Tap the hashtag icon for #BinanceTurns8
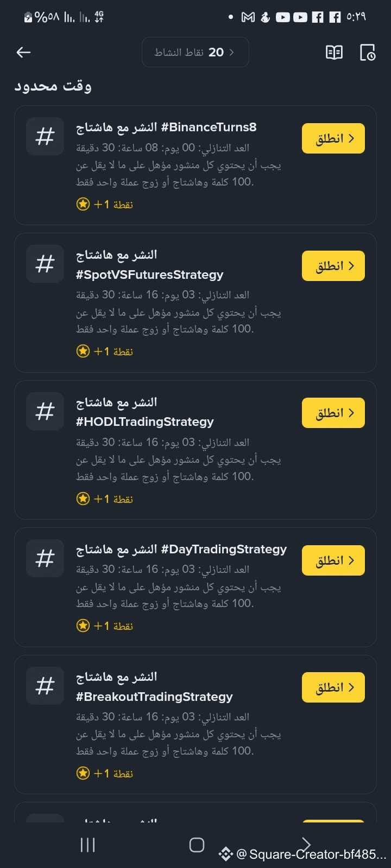391x868 pixels. click(x=45, y=137)
